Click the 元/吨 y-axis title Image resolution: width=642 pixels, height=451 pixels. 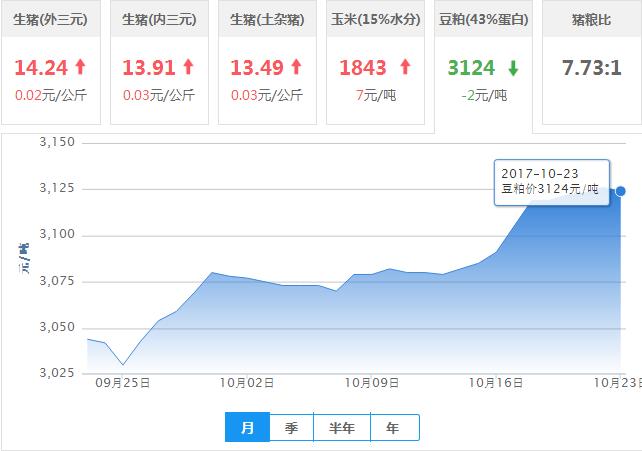click(x=24, y=259)
